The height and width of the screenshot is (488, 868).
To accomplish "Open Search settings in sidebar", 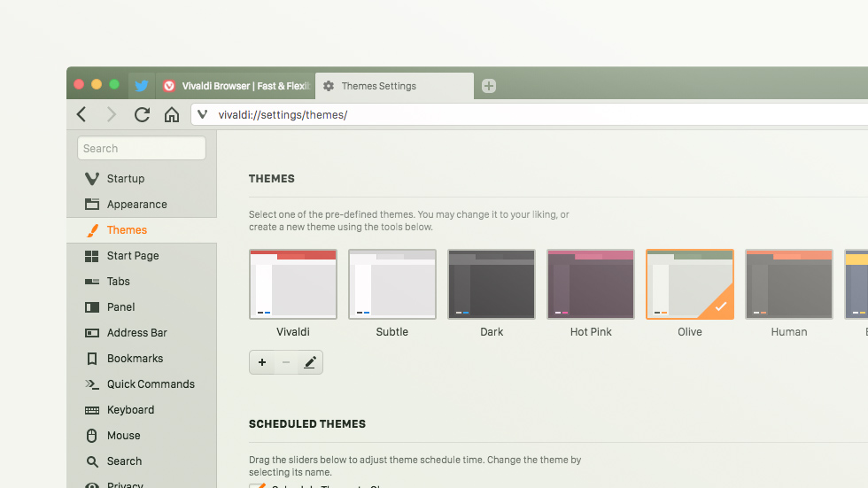I will pos(141,461).
